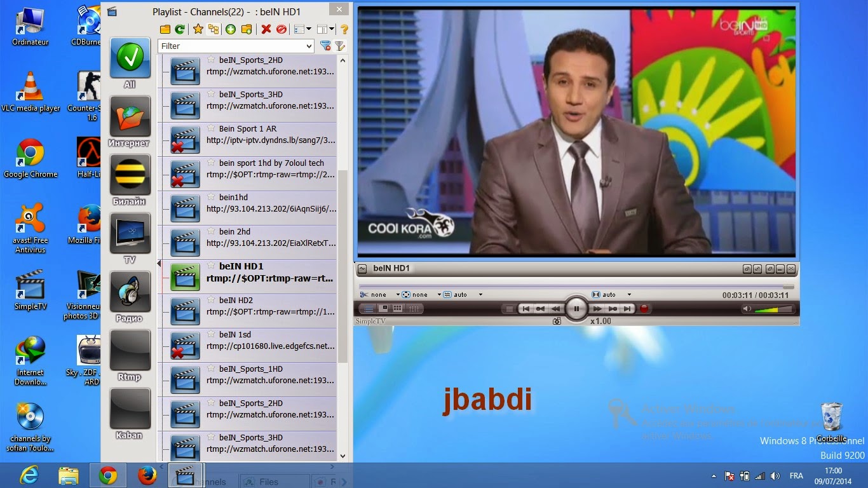This screenshot has height=488, width=868.
Task: Select the Bein Sport 1 AR channel
Action: (x=247, y=139)
